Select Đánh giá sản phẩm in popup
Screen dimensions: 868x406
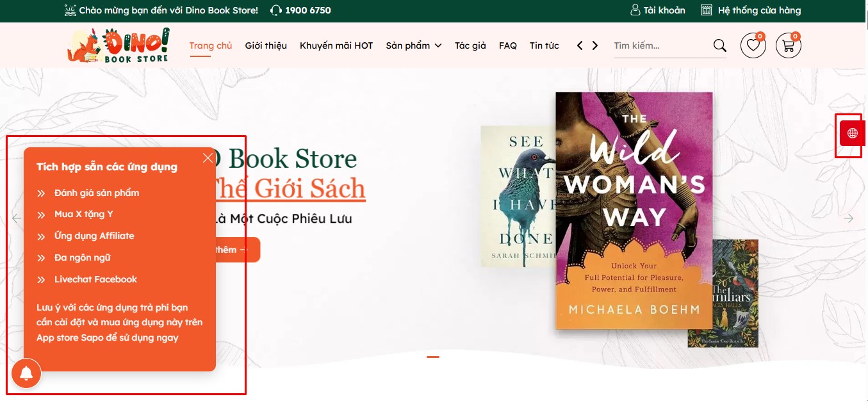coord(97,193)
